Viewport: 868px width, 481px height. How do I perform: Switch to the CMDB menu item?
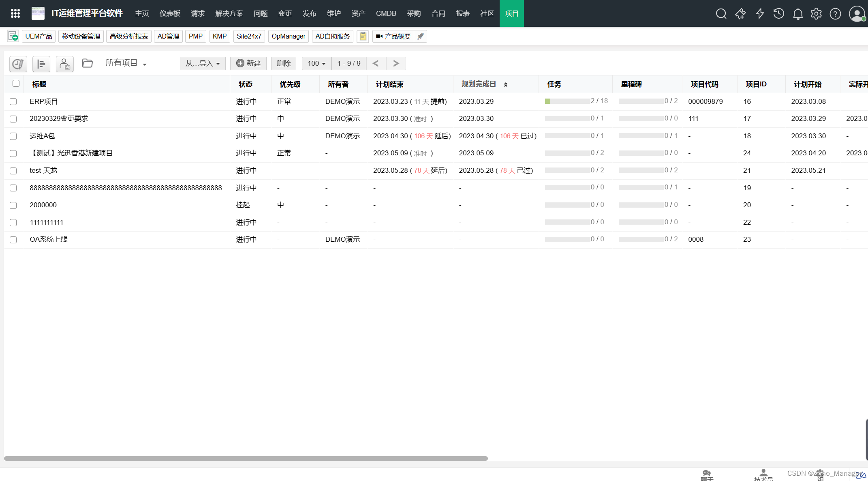(386, 13)
